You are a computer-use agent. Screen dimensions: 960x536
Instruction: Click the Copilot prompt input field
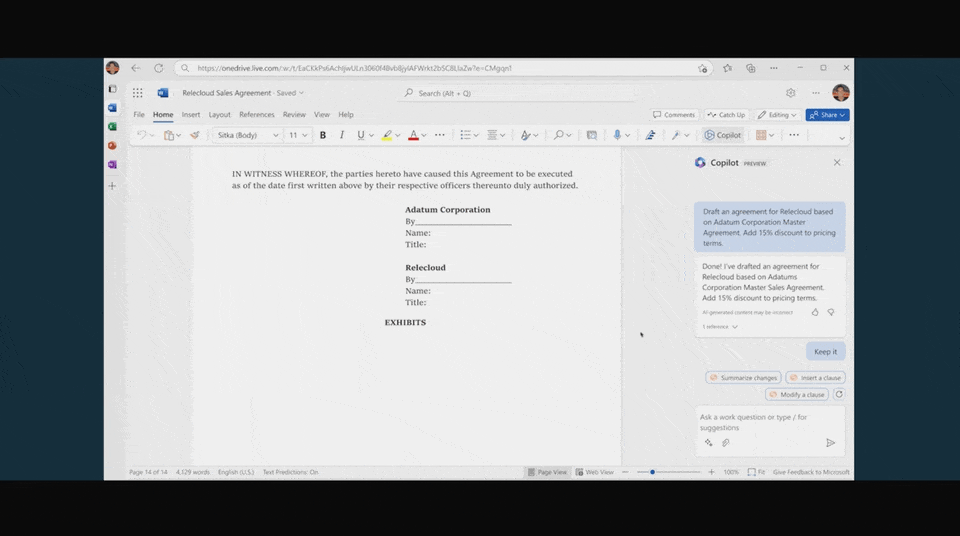(x=770, y=423)
